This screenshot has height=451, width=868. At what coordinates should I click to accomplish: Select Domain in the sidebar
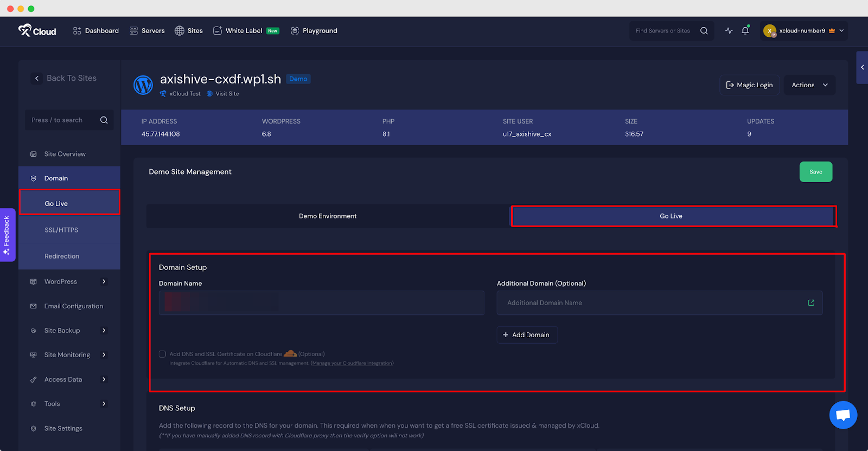tap(69, 178)
